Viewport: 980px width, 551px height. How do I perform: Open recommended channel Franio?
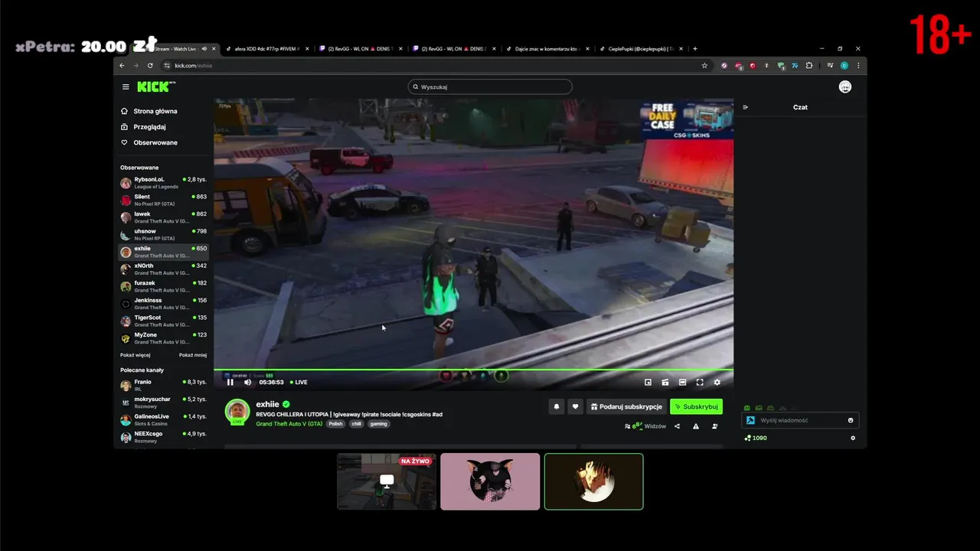(x=163, y=385)
